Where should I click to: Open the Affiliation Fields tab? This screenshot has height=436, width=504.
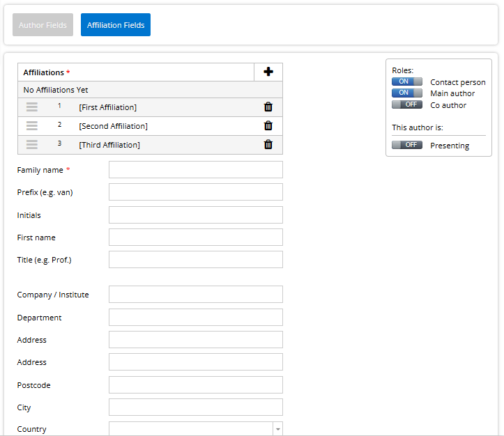[116, 25]
